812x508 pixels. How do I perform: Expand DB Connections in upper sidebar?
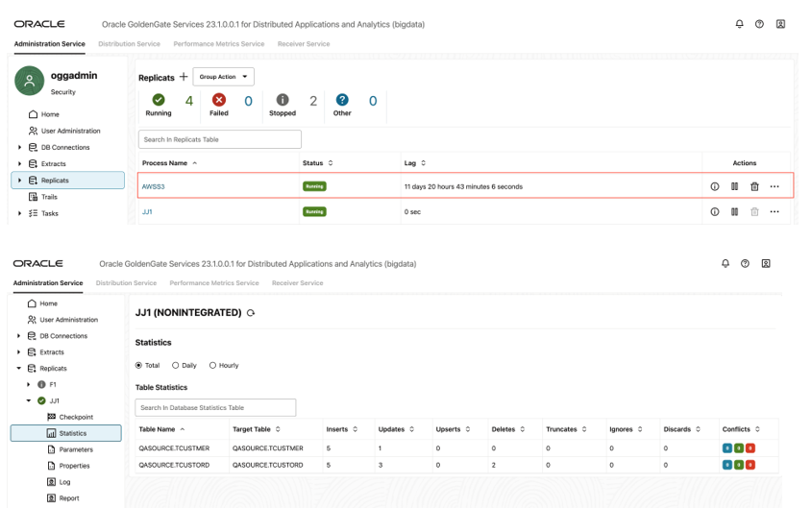(19, 148)
